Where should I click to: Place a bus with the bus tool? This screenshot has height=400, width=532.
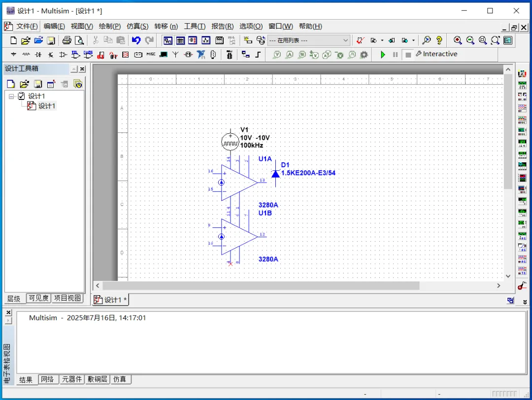tap(258, 54)
